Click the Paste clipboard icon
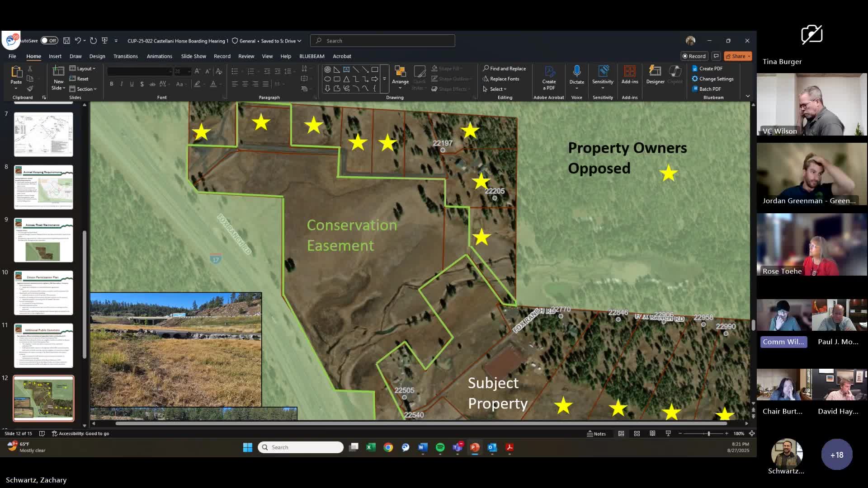Image resolution: width=868 pixels, height=488 pixels. coord(16,72)
